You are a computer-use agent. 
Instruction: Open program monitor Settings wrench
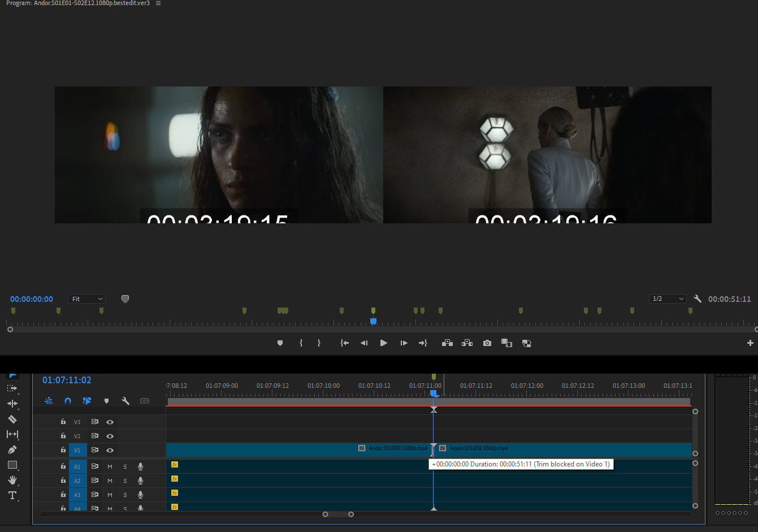coord(698,299)
